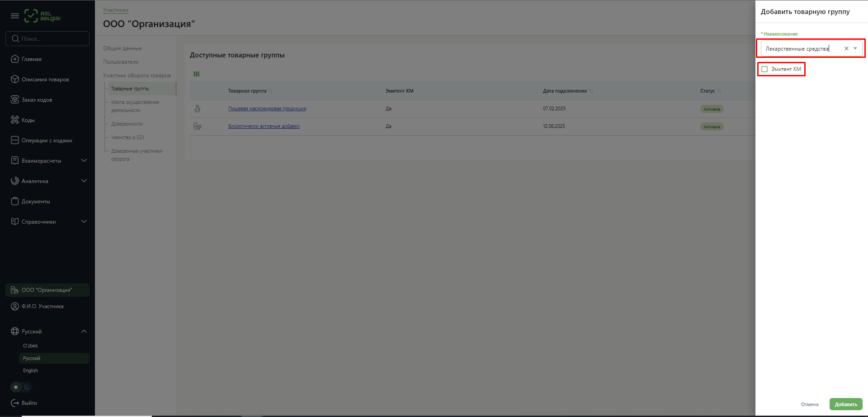Expand the Взаиморасчеты submenu chevron

coord(84,161)
